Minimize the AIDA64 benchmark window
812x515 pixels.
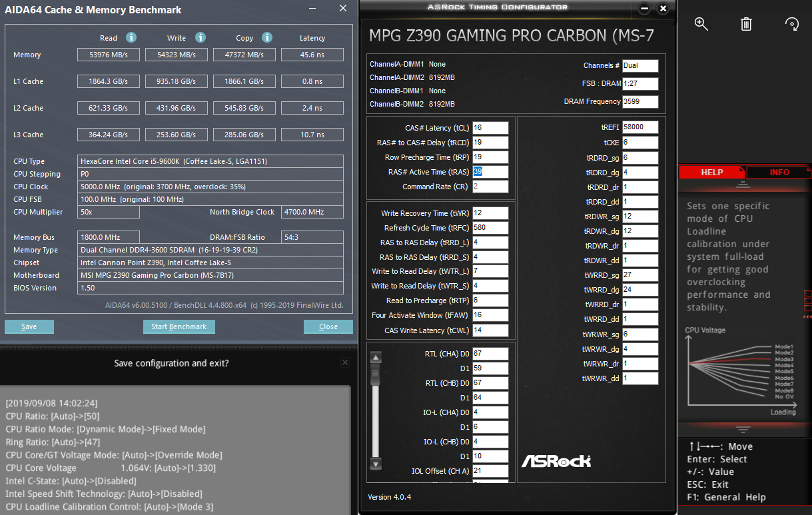[x=314, y=9]
